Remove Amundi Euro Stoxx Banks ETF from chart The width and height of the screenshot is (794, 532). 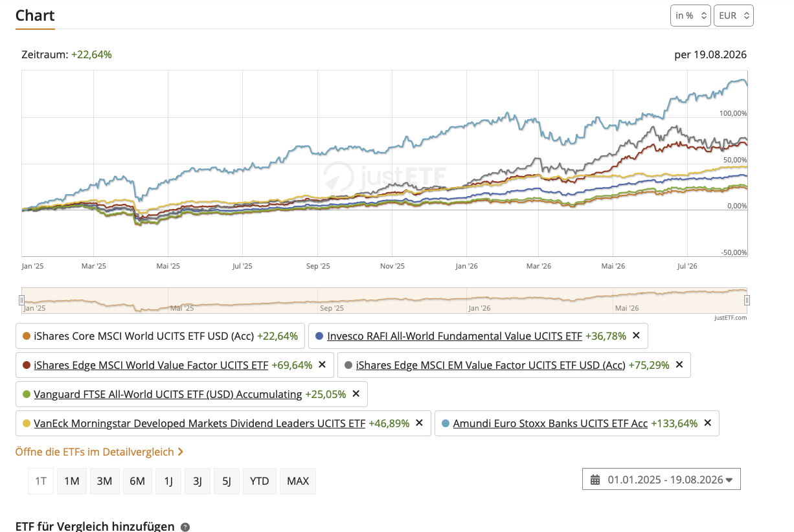(707, 423)
